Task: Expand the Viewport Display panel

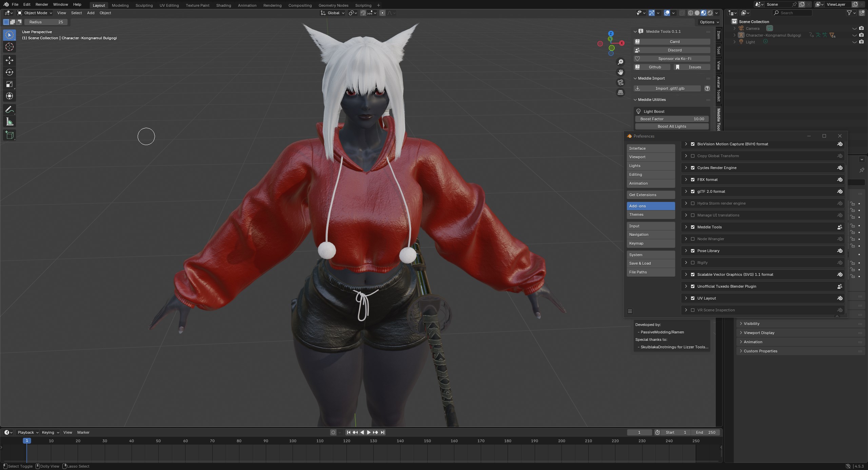Action: pyautogui.click(x=759, y=333)
